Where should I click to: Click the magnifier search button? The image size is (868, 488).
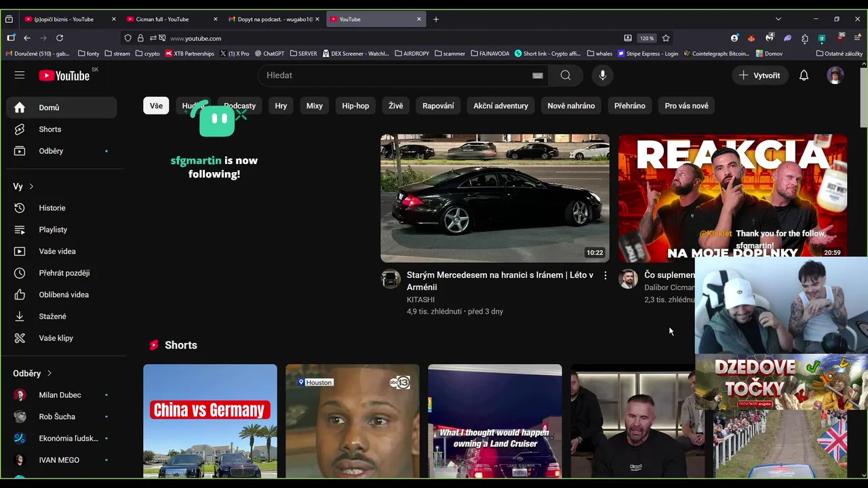(x=565, y=75)
